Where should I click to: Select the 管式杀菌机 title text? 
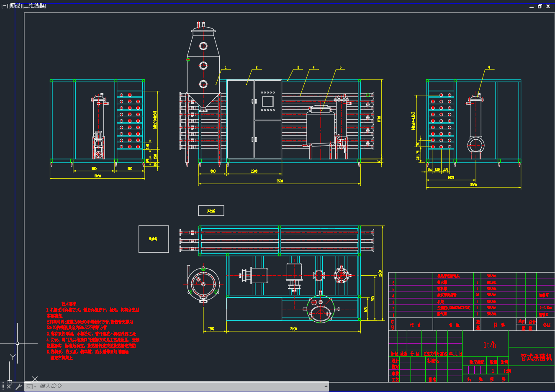(x=536, y=357)
